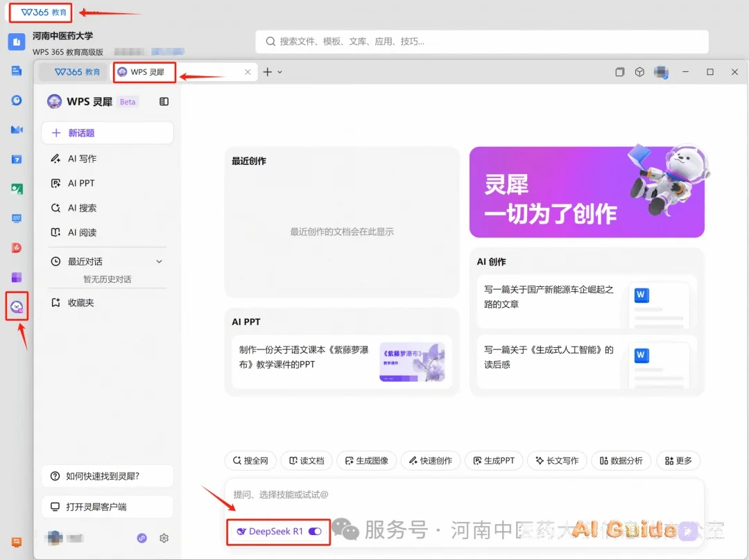Image resolution: width=749 pixels, height=560 pixels.
Task: Select the 生成图像 skill chip
Action: pos(366,461)
